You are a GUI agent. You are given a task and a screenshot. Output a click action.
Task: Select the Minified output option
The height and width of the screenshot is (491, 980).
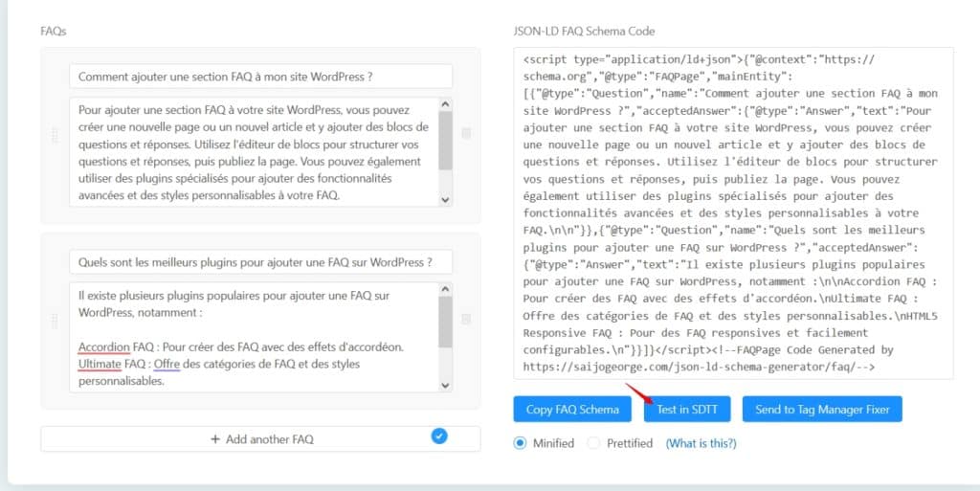click(520, 443)
